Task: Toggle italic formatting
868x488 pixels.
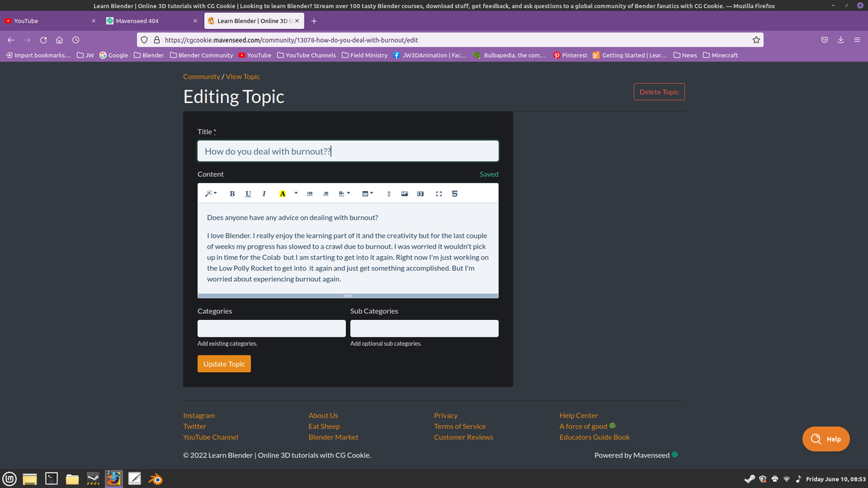Action: tap(264, 193)
